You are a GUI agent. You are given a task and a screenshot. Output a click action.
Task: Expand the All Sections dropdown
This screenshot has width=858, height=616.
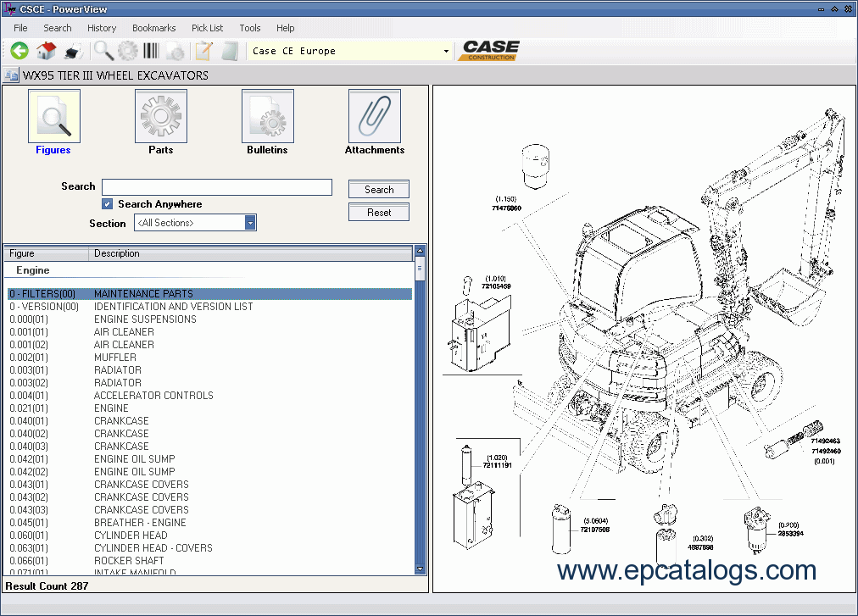coord(250,223)
